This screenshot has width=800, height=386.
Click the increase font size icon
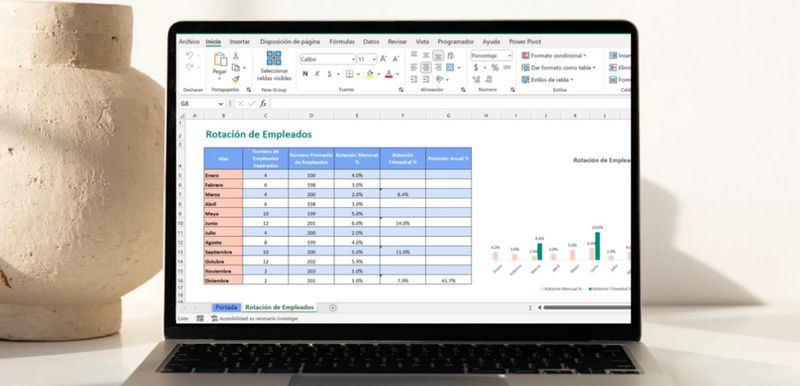click(383, 59)
